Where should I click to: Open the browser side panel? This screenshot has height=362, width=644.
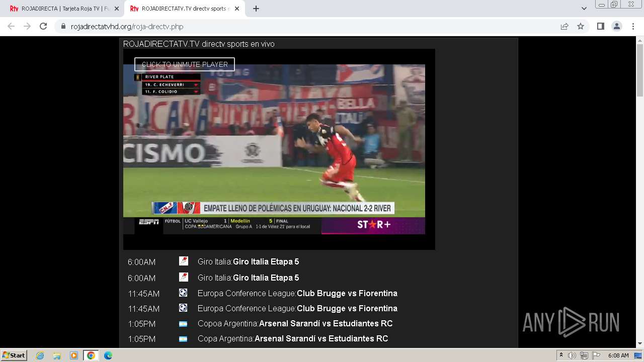tap(601, 26)
